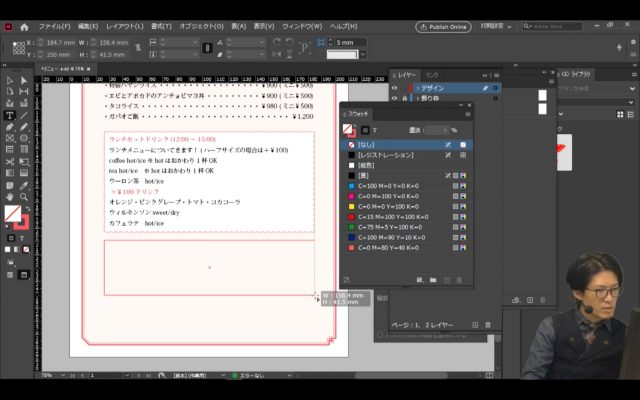This screenshot has width=640, height=400.
Task: Select the Pen tool
Action: point(10,127)
